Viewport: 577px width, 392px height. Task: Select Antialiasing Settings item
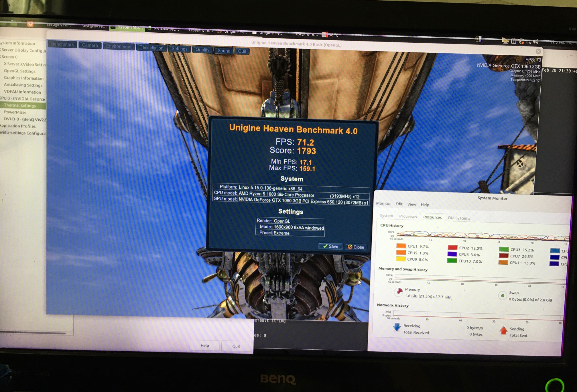click(23, 85)
